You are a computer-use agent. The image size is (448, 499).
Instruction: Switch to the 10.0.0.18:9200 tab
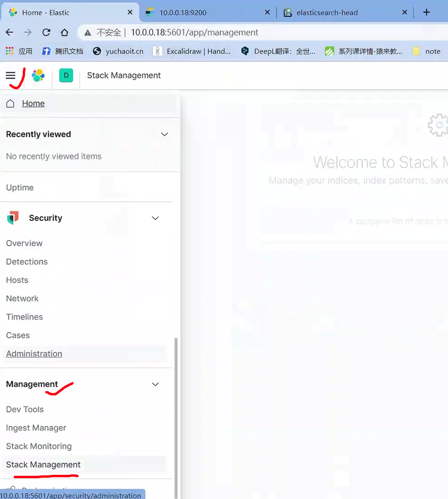(183, 13)
